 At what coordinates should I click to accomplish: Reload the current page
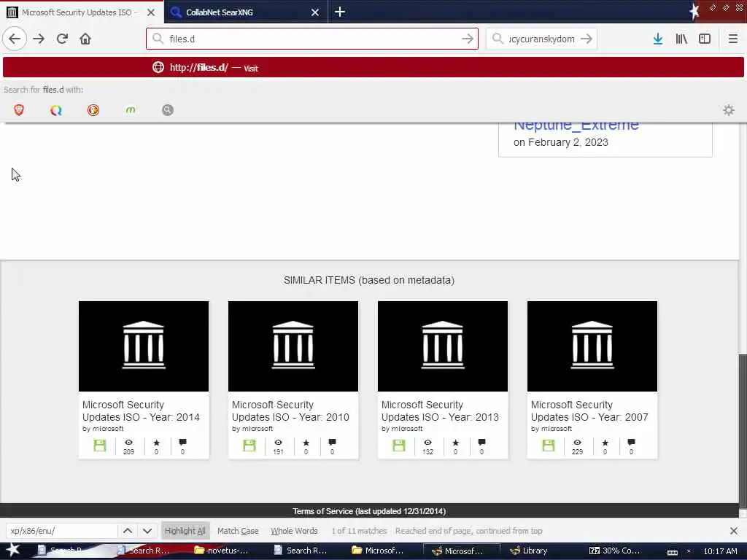point(62,39)
